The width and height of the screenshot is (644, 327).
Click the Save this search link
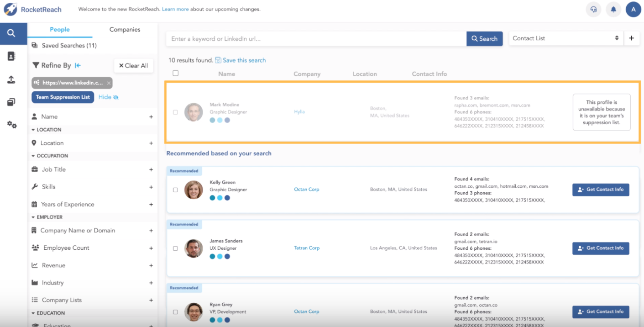(241, 60)
